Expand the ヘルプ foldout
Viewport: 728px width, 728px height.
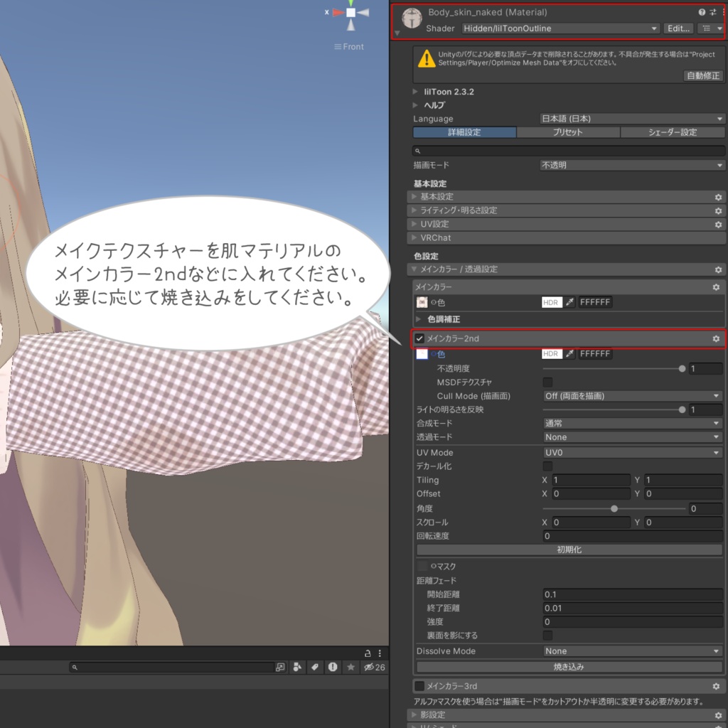(x=415, y=105)
